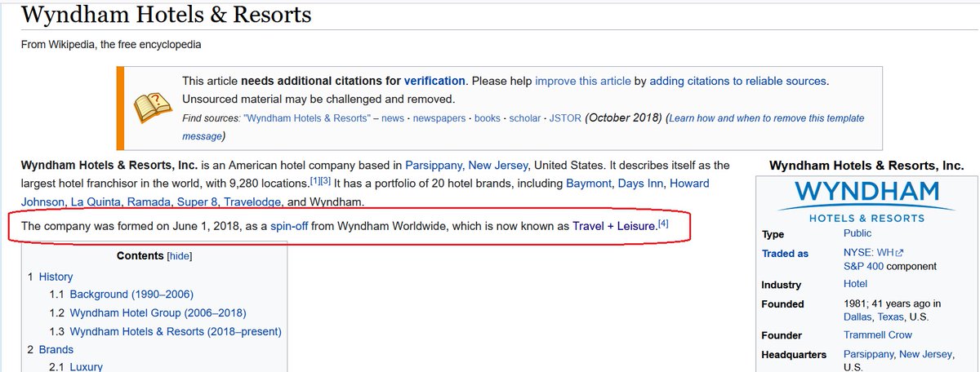
Task: Open the Trammell Crow founder link
Action: (878, 335)
